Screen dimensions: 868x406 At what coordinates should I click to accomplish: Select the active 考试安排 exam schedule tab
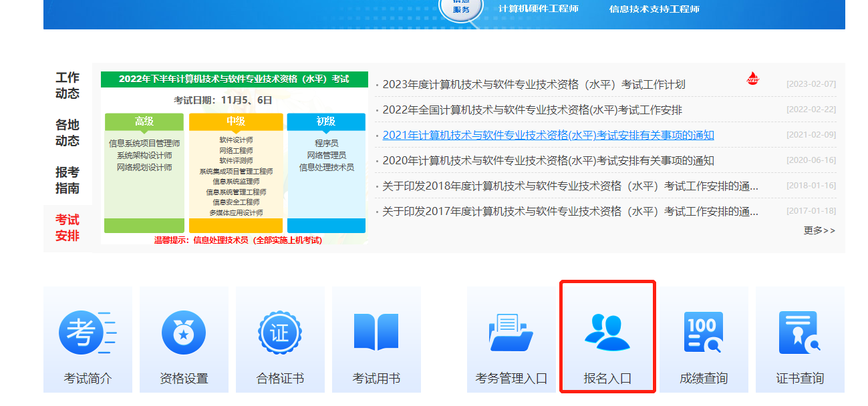pos(66,220)
